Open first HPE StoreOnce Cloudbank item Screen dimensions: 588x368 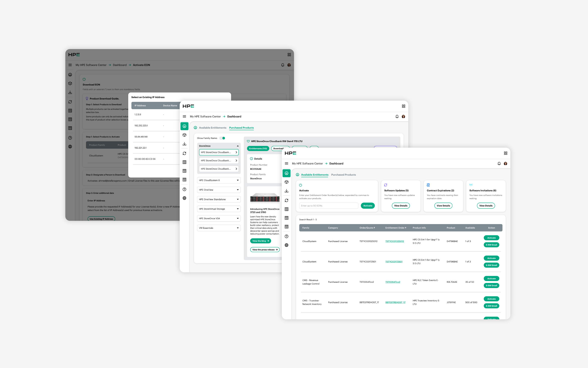click(x=219, y=152)
